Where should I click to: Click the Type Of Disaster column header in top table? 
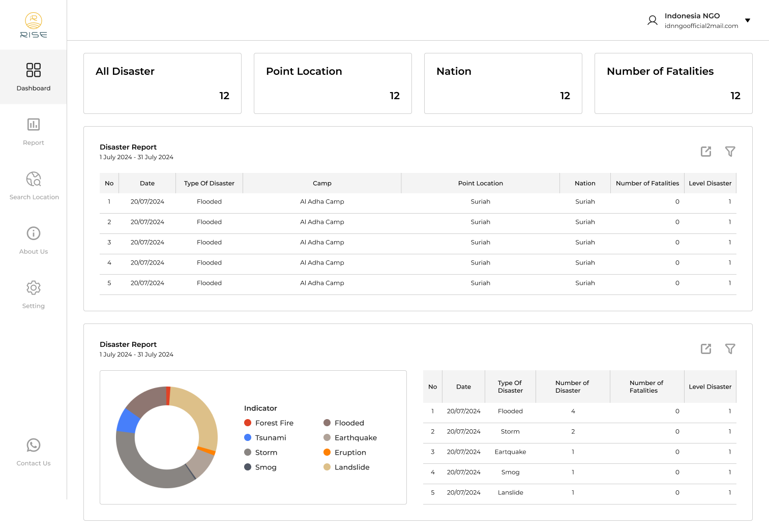pyautogui.click(x=209, y=183)
